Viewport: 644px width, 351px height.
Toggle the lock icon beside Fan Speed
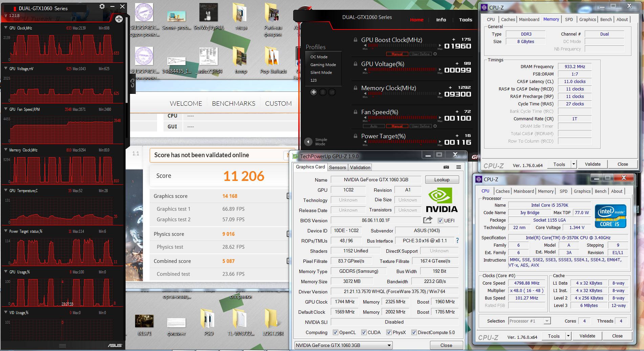pyautogui.click(x=355, y=112)
